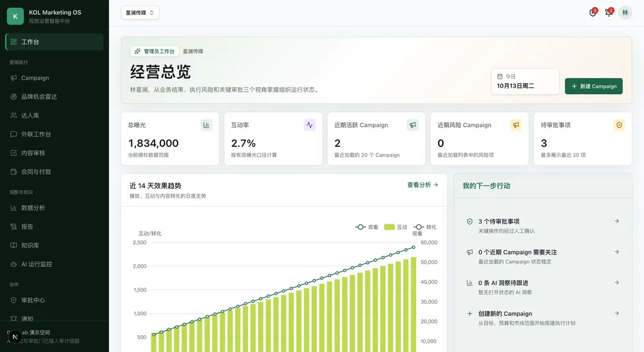Image resolution: width=644 pixels, height=352 pixels.
Task: Open 内容审核 sidebar entry
Action: tap(54, 153)
